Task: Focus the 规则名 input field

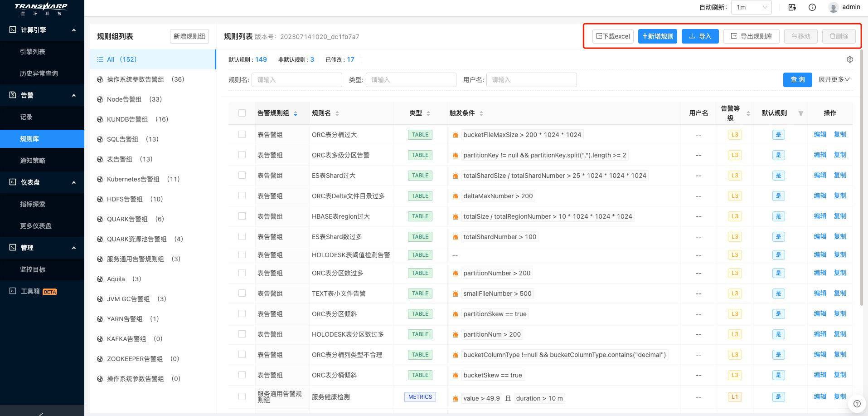Action: point(297,80)
